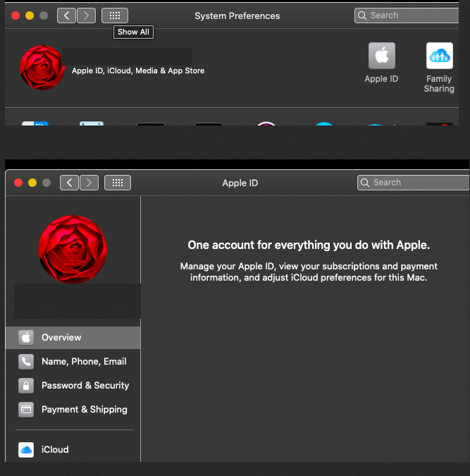470x476 pixels.
Task: Click the card icon beside Payment & Shipping
Action: point(26,410)
